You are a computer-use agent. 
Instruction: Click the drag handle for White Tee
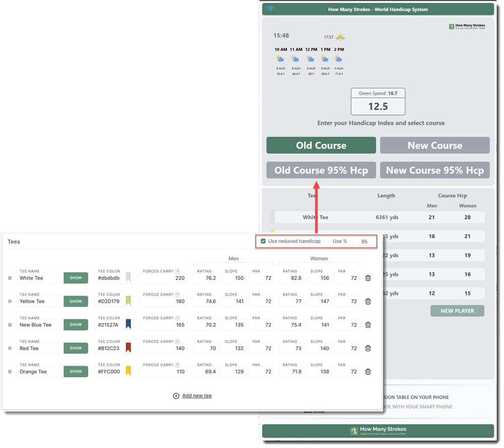tap(10, 278)
